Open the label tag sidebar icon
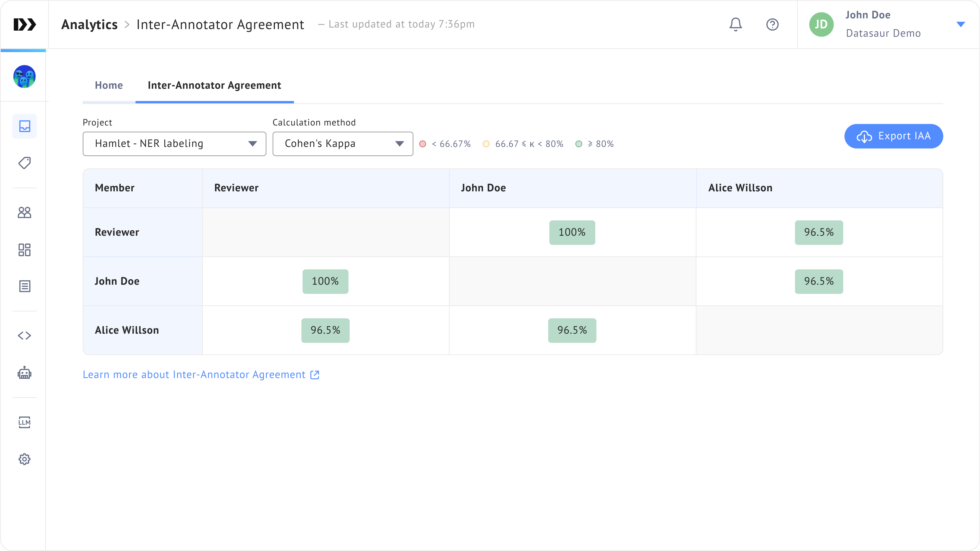Viewport: 980px width, 551px height. coord(25,163)
